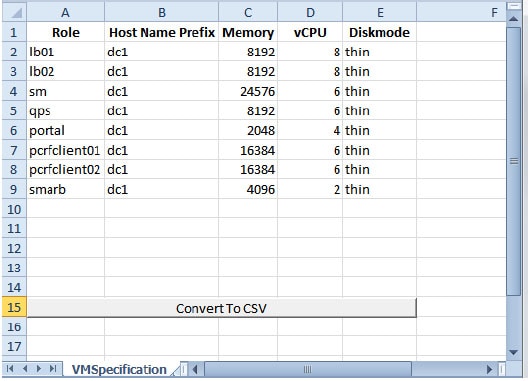
Task: Select thin diskmode in qps row
Action: click(380, 111)
